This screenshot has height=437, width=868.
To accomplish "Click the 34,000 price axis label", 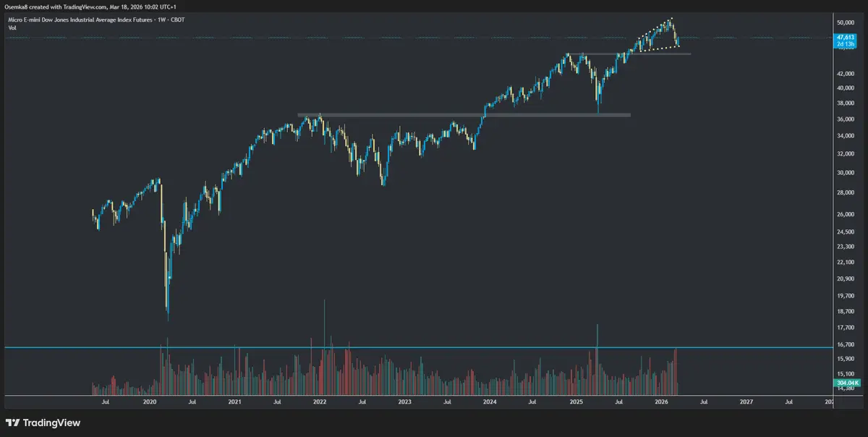I will coord(845,135).
